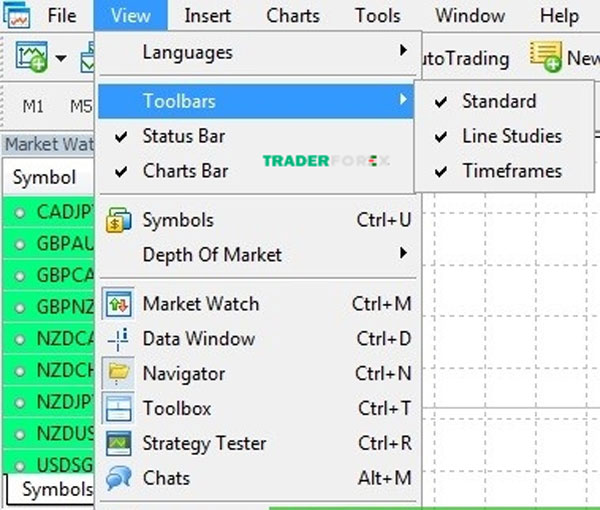Click the Symbol column header
The image size is (600, 510).
tap(48, 177)
